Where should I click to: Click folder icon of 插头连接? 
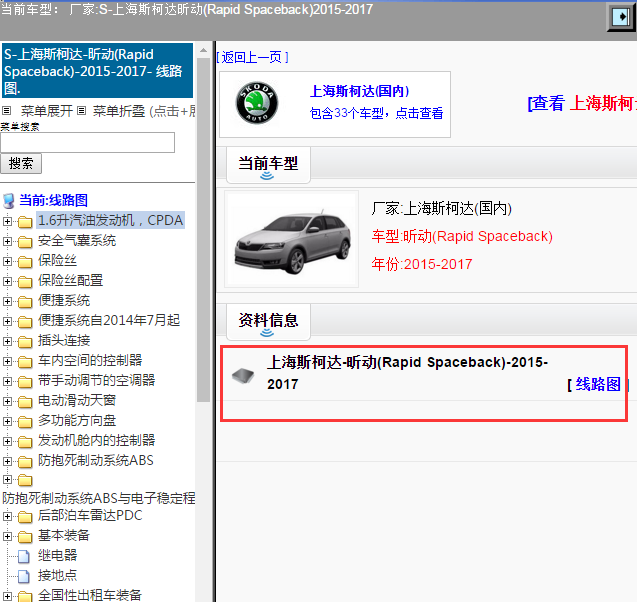pyautogui.click(x=25, y=342)
